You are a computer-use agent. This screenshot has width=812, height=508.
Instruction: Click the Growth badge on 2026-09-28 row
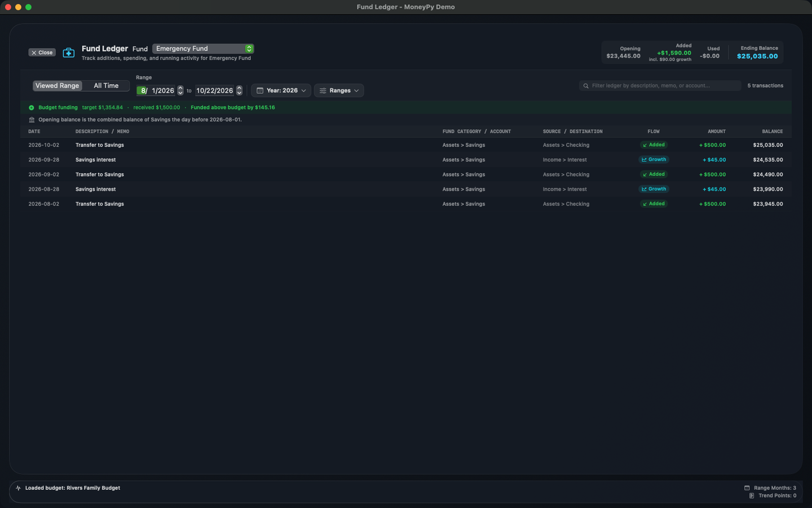654,160
